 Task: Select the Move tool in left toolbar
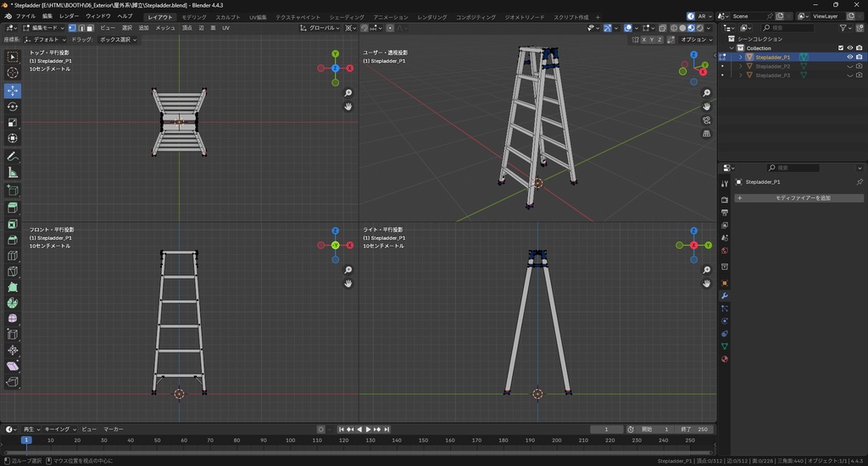13,90
